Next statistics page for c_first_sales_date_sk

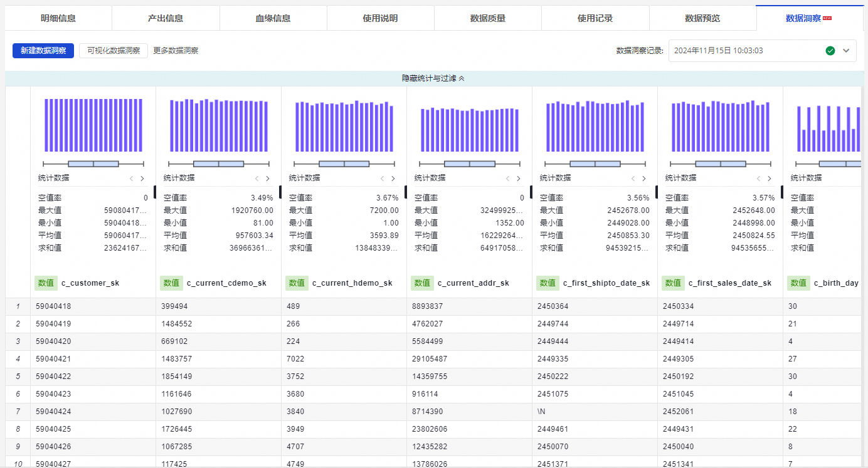click(x=770, y=178)
